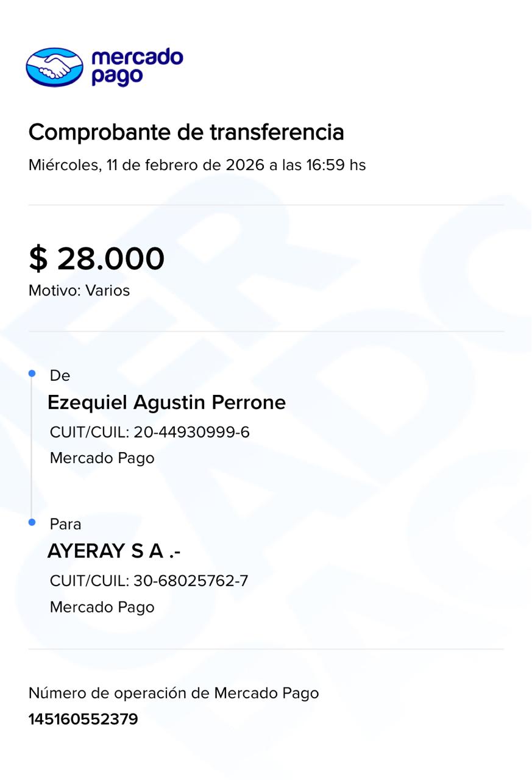Click the Para label

[x=65, y=524]
